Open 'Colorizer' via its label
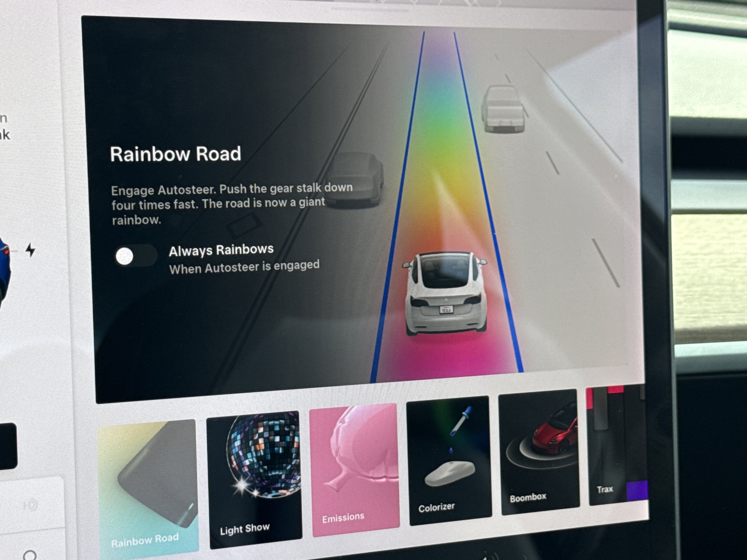The image size is (747, 560). point(436,508)
